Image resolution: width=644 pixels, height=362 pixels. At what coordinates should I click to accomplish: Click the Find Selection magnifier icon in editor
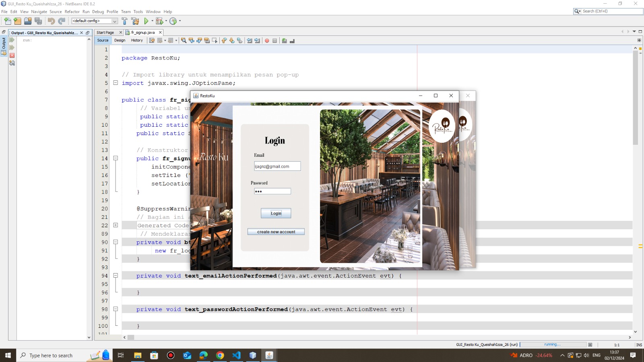pos(184,41)
